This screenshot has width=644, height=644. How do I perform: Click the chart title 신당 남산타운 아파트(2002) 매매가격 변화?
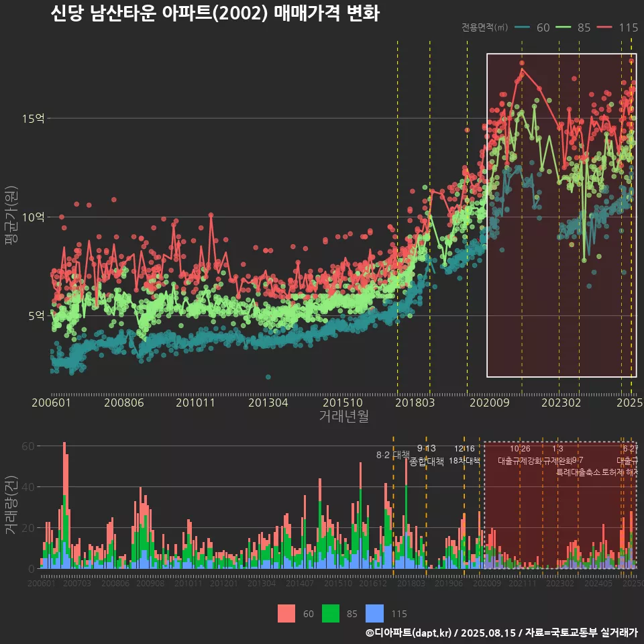pyautogui.click(x=215, y=13)
